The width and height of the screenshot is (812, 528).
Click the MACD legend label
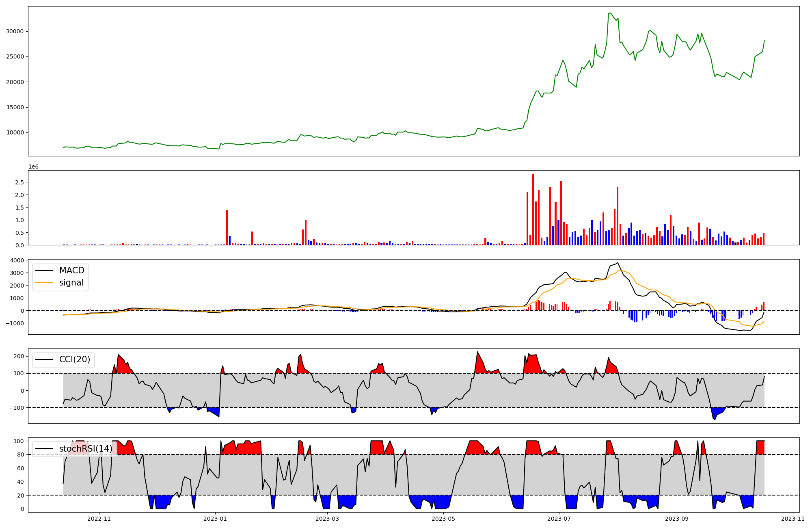(71, 270)
